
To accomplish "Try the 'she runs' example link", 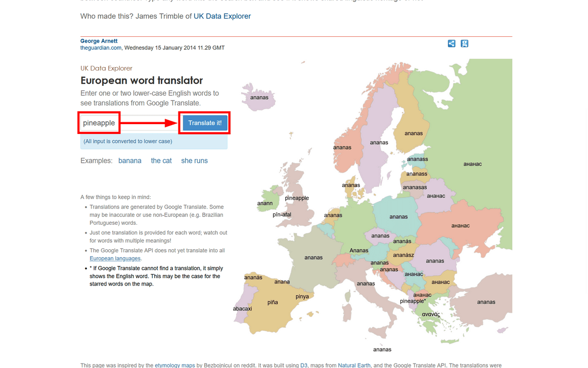I will click(195, 161).
